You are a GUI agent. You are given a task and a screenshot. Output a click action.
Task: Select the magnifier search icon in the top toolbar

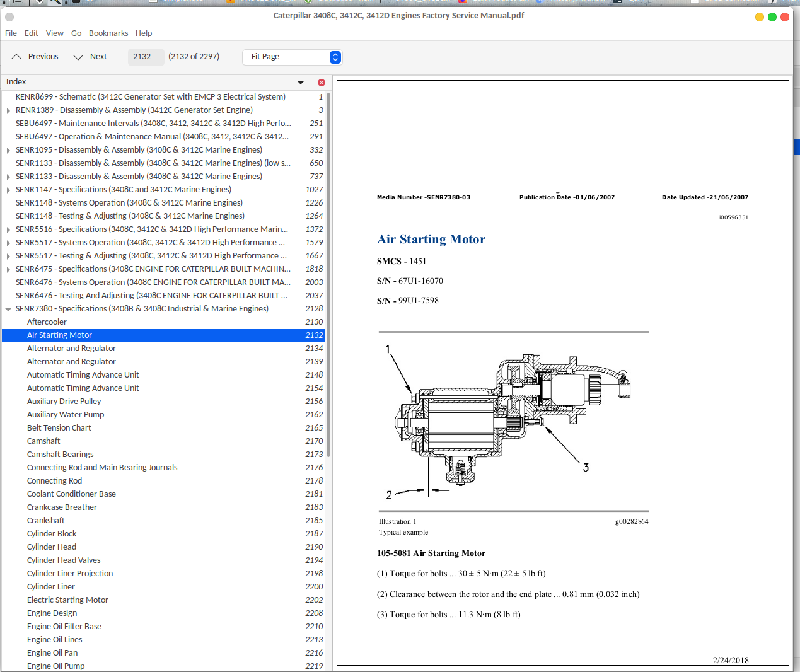point(55,3)
